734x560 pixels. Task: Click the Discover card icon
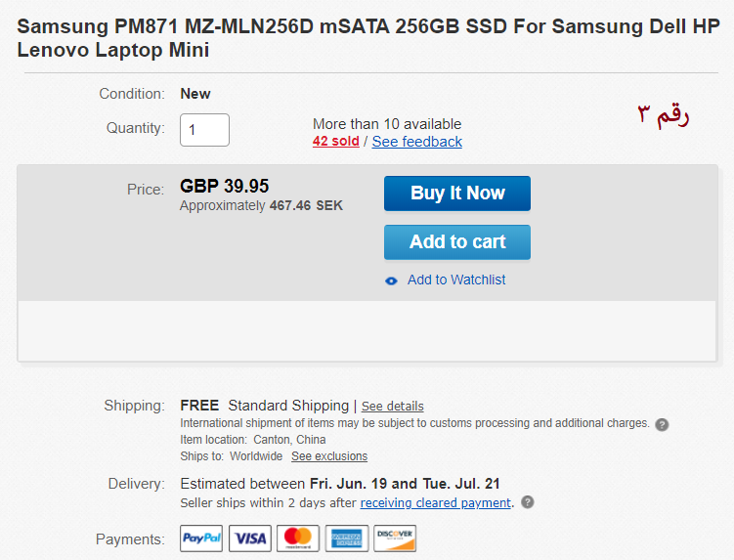[x=395, y=538]
